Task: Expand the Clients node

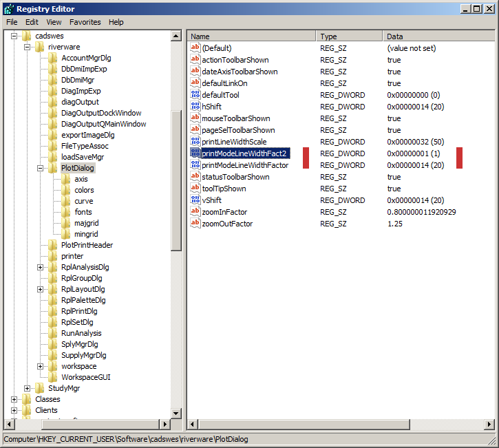Action: pyautogui.click(x=14, y=410)
